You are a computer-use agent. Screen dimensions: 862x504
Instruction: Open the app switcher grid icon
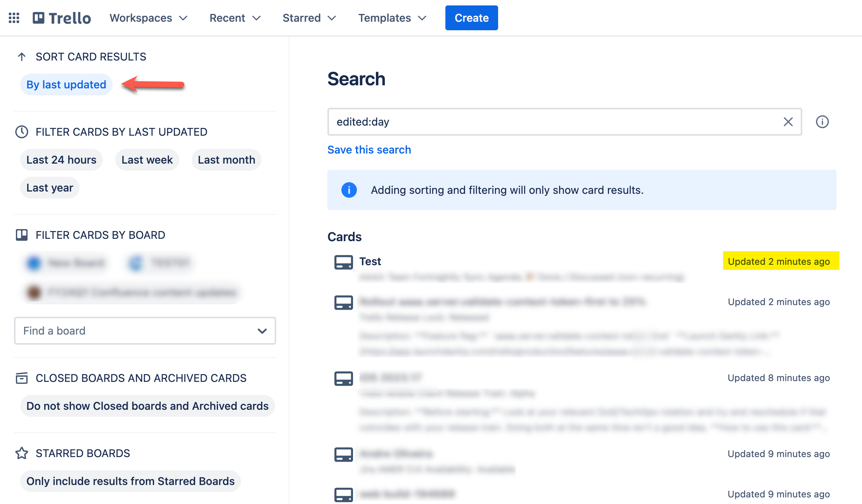[14, 18]
